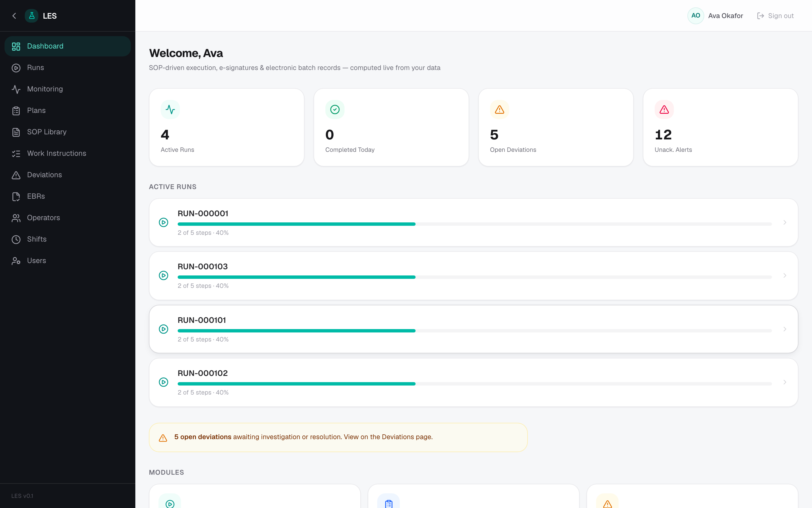
Task: Open SOP Library in sidebar
Action: (67, 132)
